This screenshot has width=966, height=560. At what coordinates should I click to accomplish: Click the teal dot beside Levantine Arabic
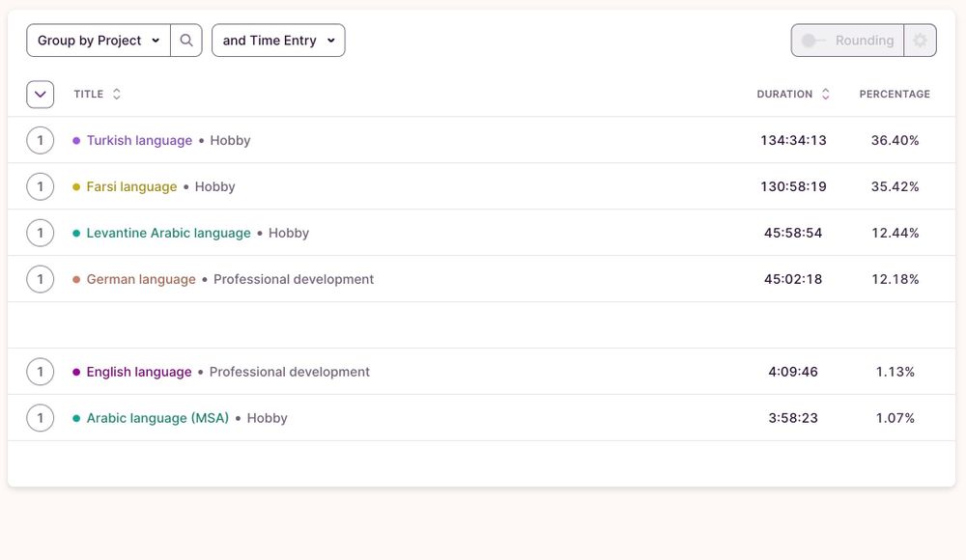pyautogui.click(x=76, y=233)
